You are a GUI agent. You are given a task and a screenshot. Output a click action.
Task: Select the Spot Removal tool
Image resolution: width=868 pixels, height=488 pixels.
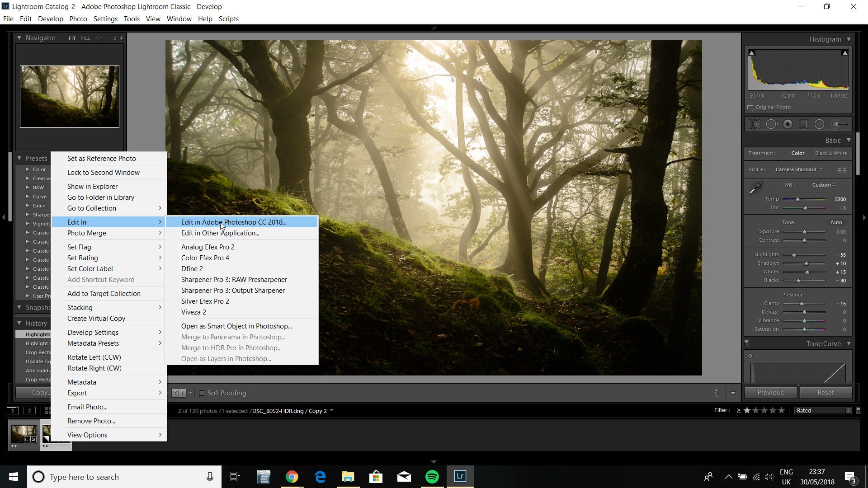(772, 124)
